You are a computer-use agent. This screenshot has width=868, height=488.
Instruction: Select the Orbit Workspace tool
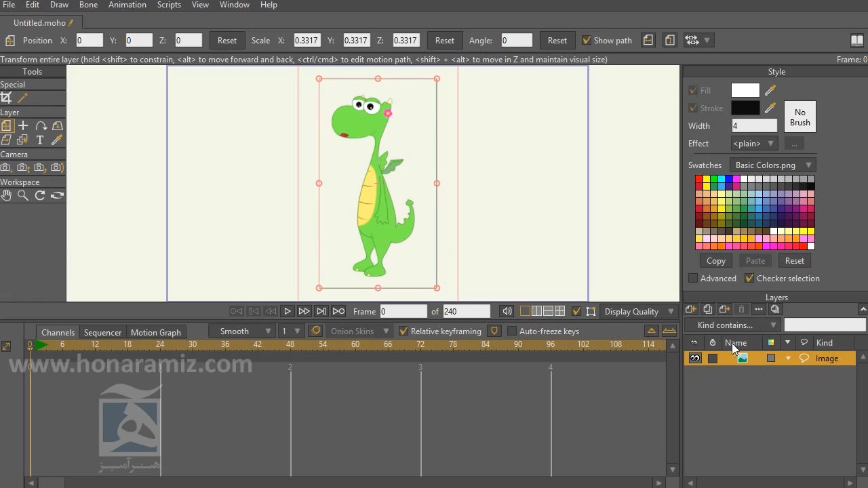tap(58, 195)
